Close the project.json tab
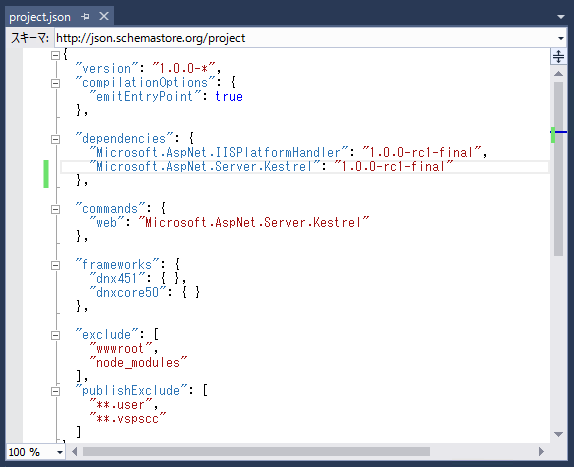Screen dimensions: 574x467 point(104,16)
